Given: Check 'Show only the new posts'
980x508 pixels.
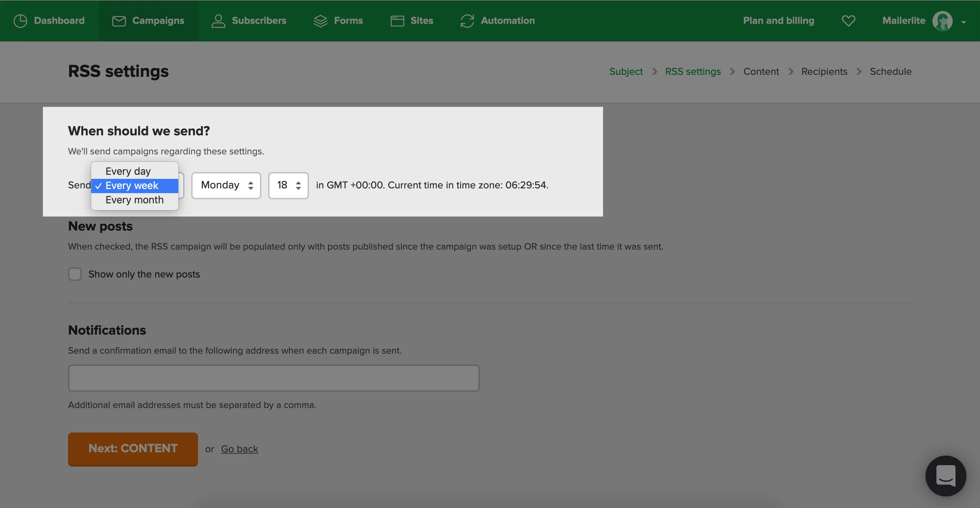Looking at the screenshot, I should pos(75,274).
